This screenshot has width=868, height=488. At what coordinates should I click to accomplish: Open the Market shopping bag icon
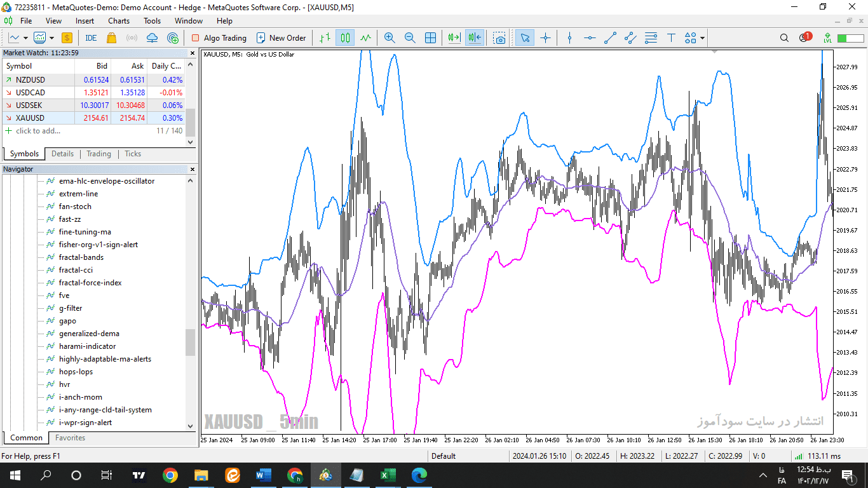(112, 38)
